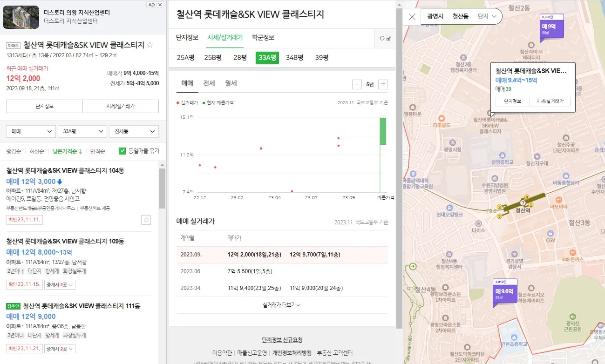Open the 광명시 city selector
Screen dimensions: 605x364
[435, 17]
